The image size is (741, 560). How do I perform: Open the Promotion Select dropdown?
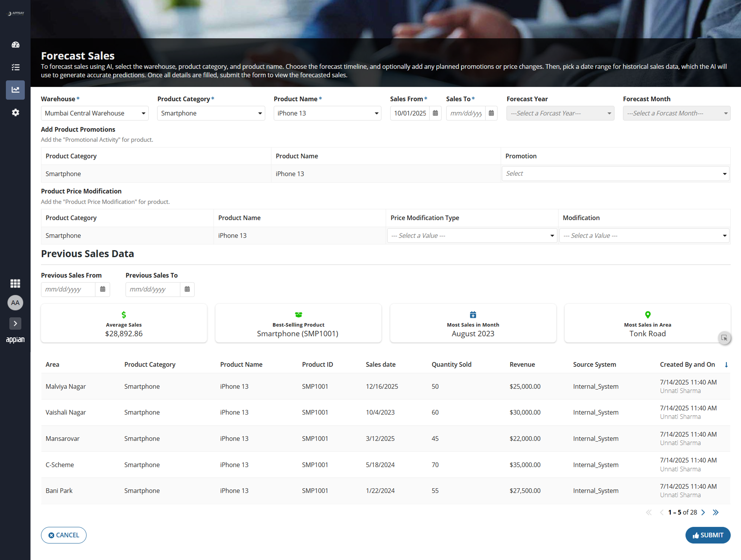[x=615, y=173]
